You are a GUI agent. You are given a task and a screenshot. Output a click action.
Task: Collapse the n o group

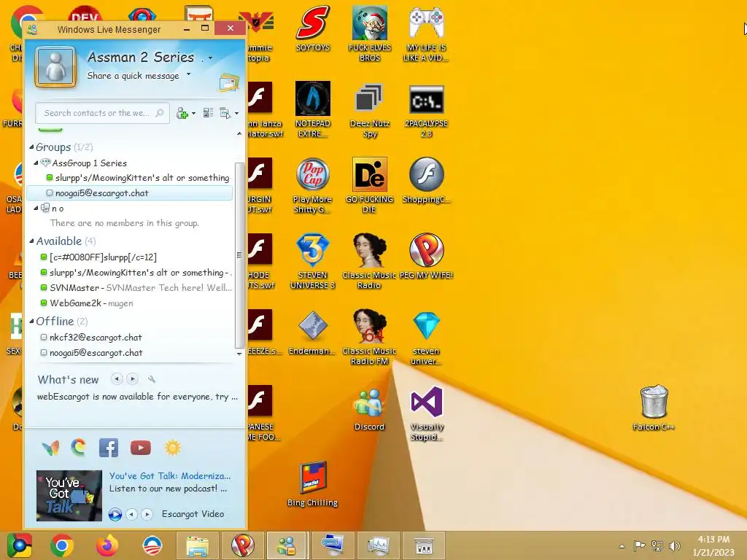(x=36, y=208)
